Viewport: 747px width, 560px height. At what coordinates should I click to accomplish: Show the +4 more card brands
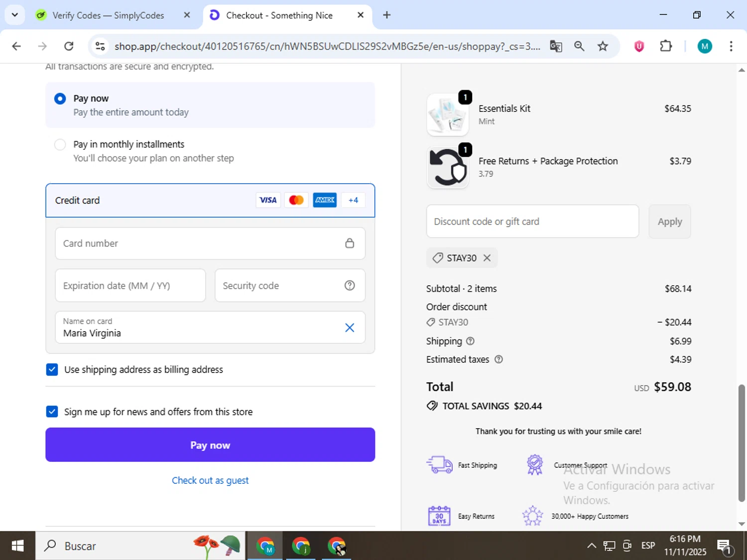353,200
